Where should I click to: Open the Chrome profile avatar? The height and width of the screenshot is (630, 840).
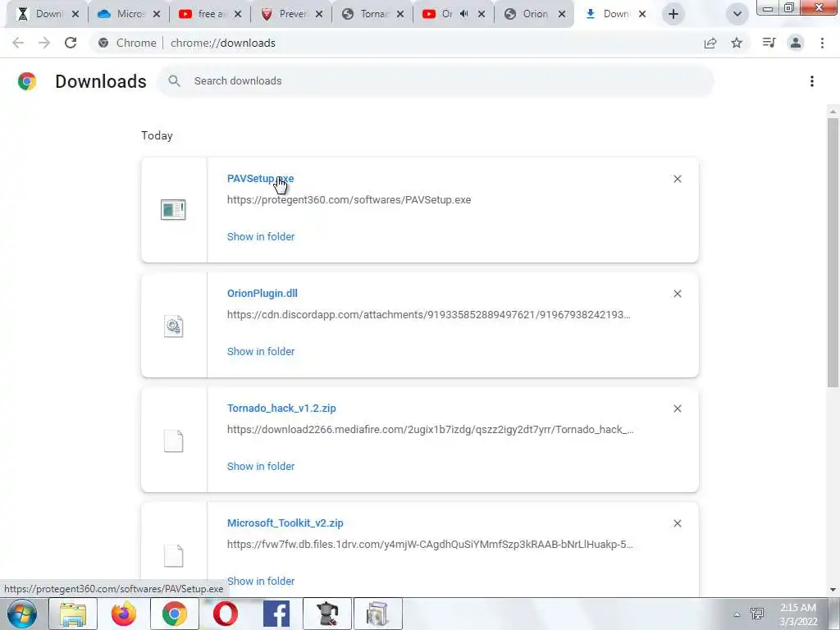pyautogui.click(x=796, y=43)
